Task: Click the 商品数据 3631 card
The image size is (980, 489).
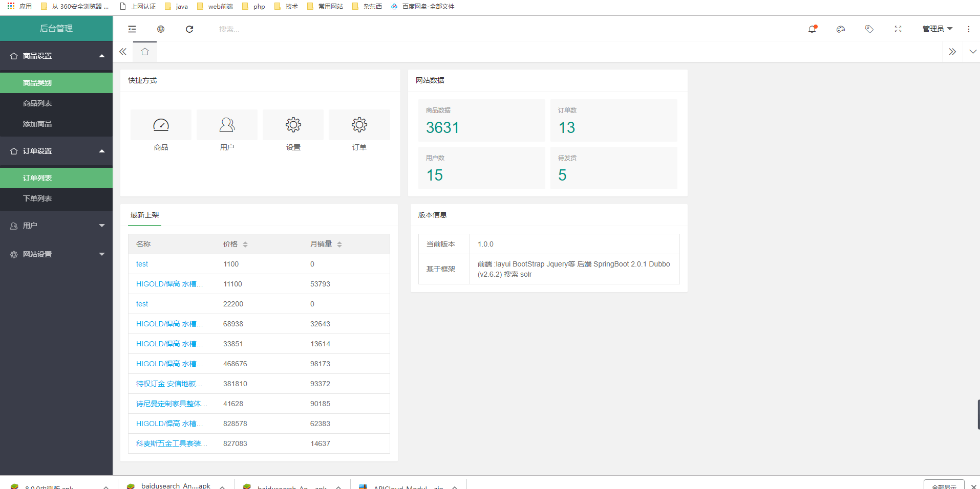Action: coord(481,120)
